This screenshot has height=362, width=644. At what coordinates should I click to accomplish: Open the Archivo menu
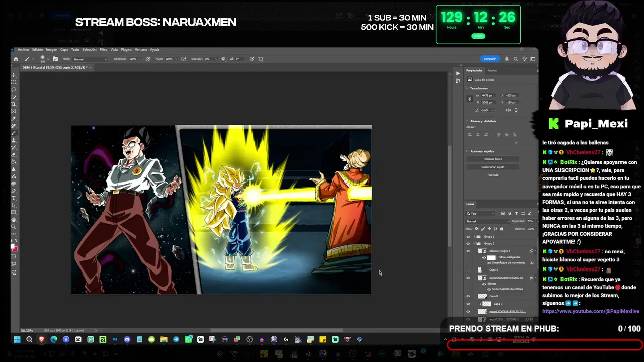(23, 50)
